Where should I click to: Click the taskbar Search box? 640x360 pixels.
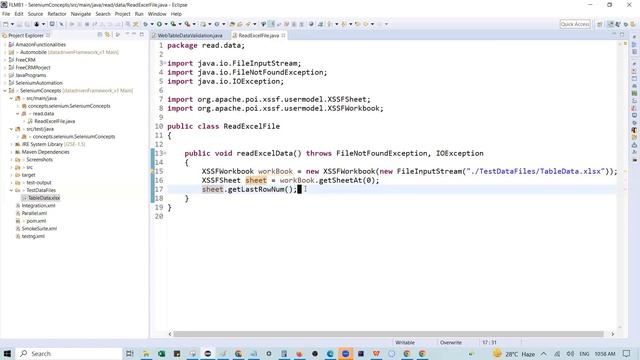[69, 353]
